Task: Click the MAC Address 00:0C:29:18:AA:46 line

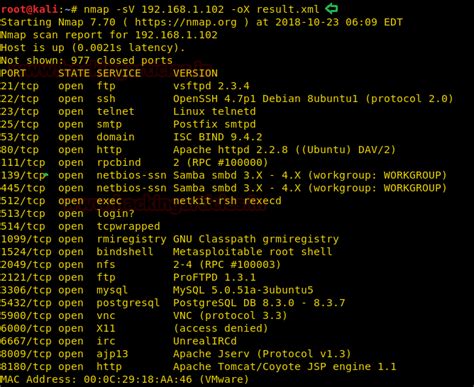Action: coord(125,380)
